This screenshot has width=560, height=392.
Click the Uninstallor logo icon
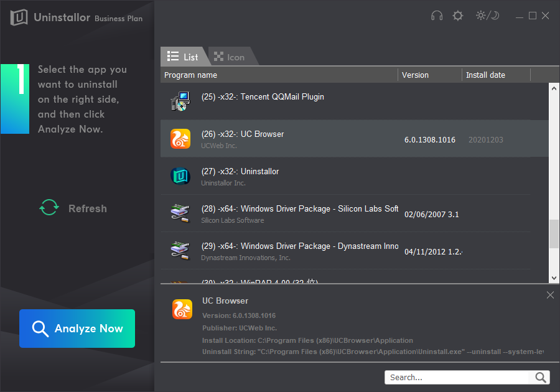pos(19,17)
